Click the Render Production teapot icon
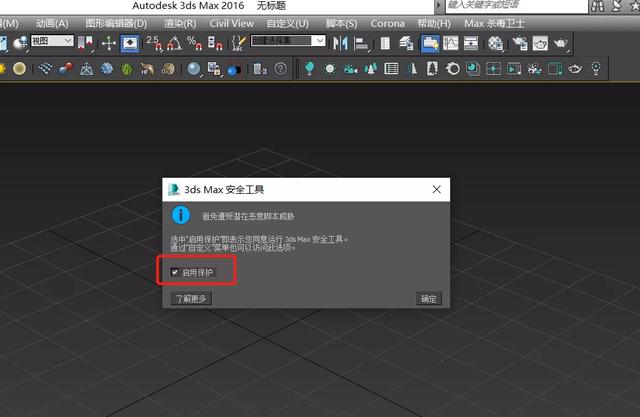 click(561, 43)
